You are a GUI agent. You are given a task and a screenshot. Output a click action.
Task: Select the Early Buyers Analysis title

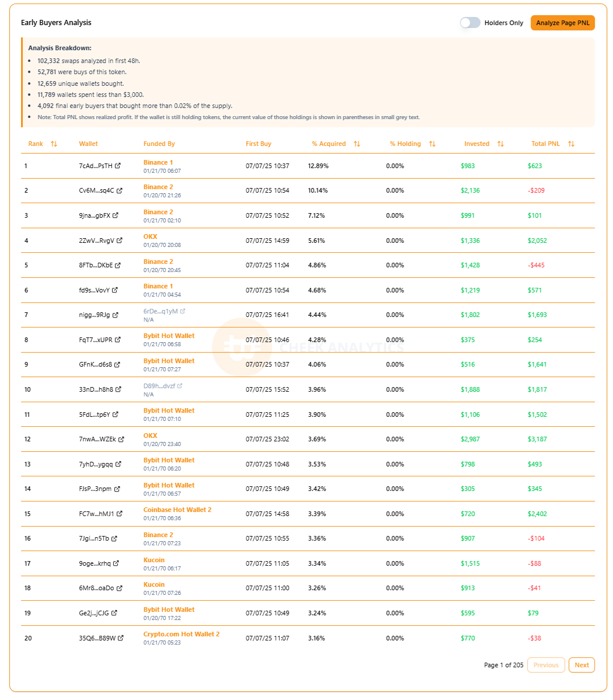(56, 23)
